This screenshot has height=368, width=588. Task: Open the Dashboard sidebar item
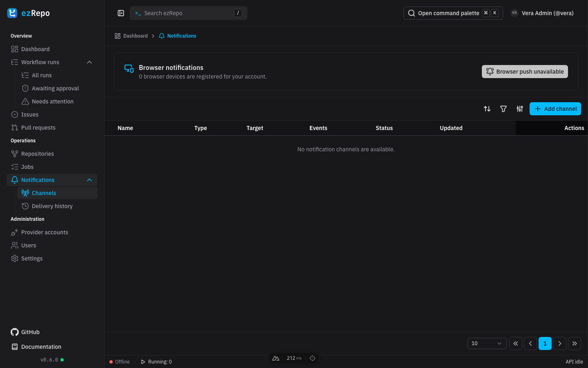pos(52,49)
